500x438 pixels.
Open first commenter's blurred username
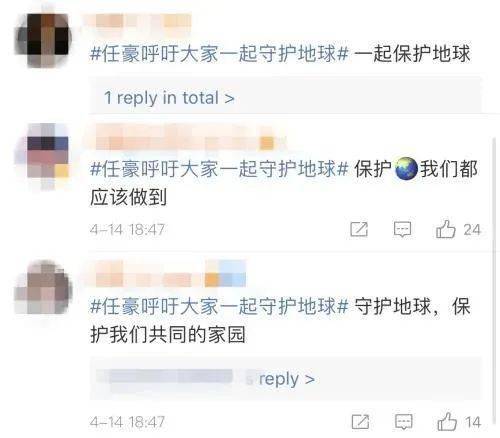pos(143,22)
